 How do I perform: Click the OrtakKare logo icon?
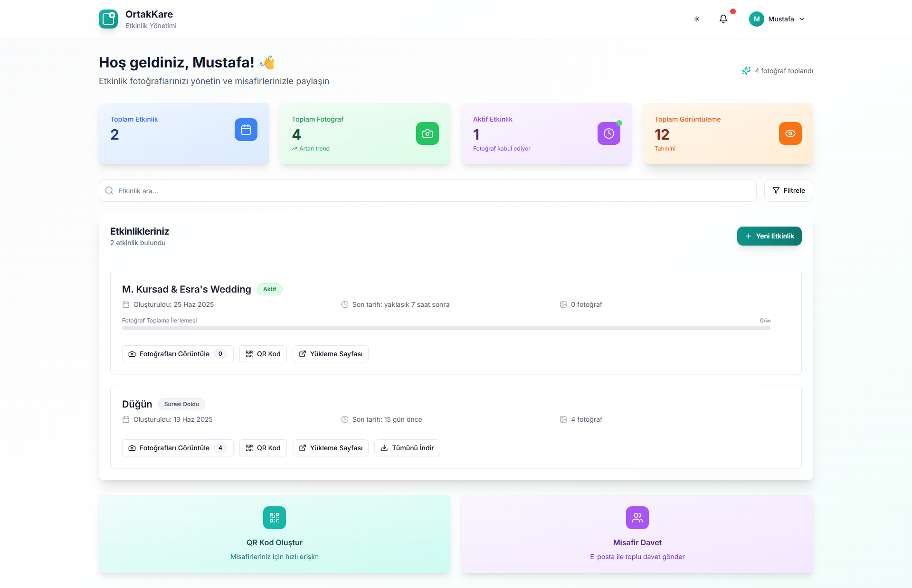coord(108,19)
